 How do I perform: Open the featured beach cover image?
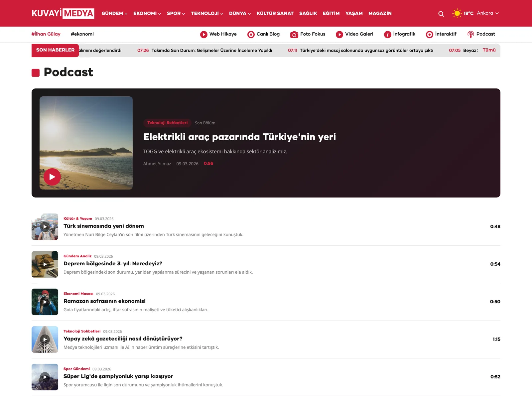(x=86, y=143)
